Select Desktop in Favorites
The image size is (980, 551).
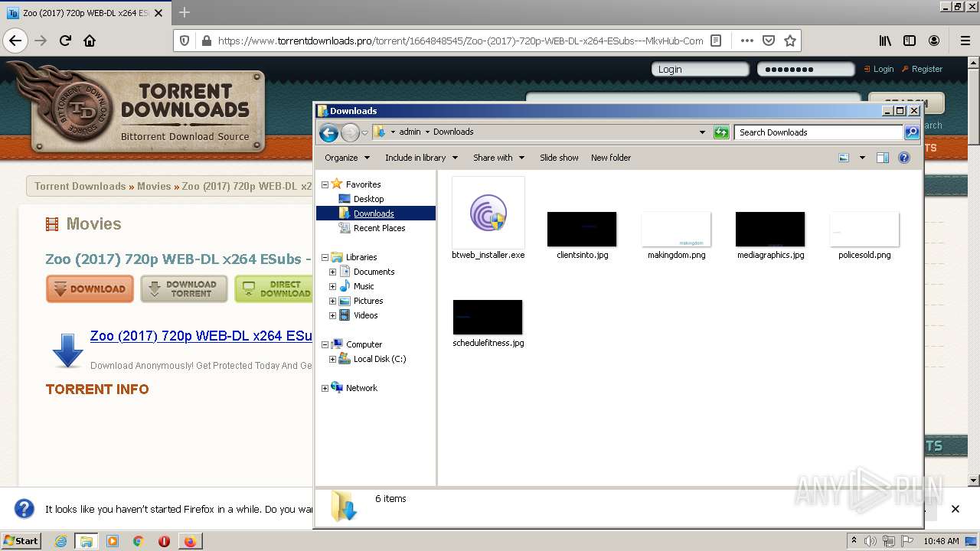point(368,199)
